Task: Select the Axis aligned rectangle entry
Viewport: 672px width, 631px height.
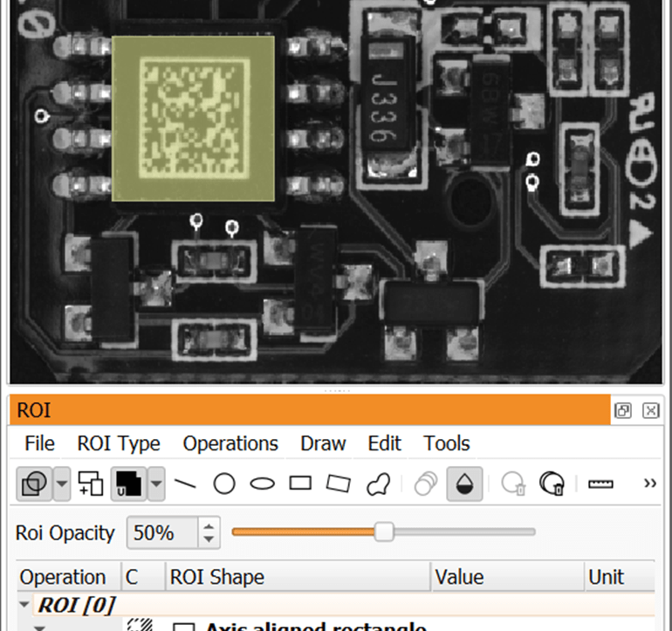Action: pyautogui.click(x=315, y=627)
